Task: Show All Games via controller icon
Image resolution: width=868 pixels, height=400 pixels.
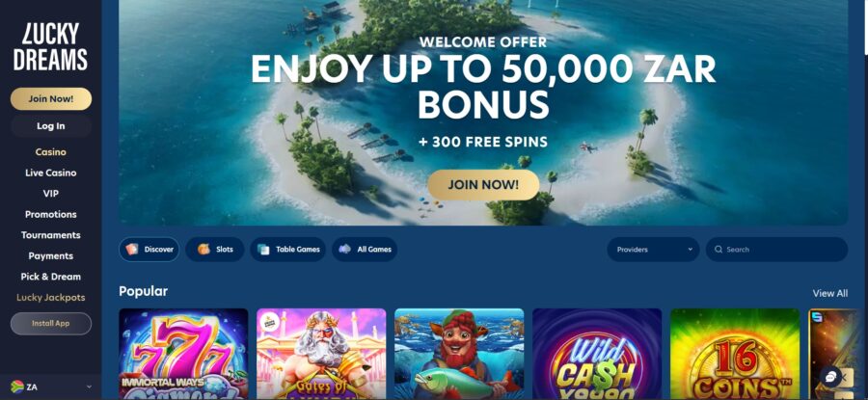Action: (x=345, y=250)
